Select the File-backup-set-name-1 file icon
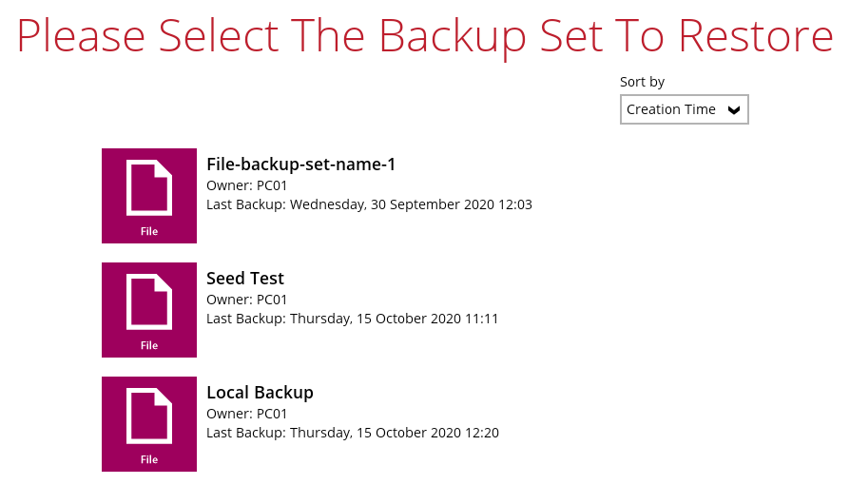The width and height of the screenshot is (850, 504). [149, 187]
